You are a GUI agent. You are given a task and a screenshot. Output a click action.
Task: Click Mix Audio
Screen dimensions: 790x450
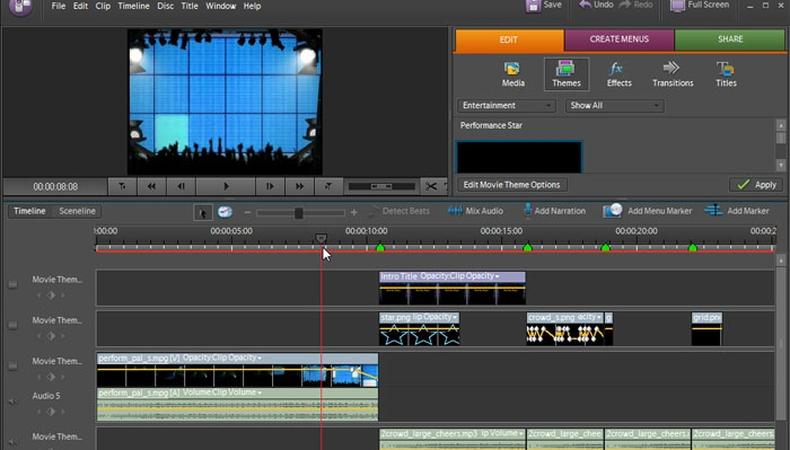476,211
